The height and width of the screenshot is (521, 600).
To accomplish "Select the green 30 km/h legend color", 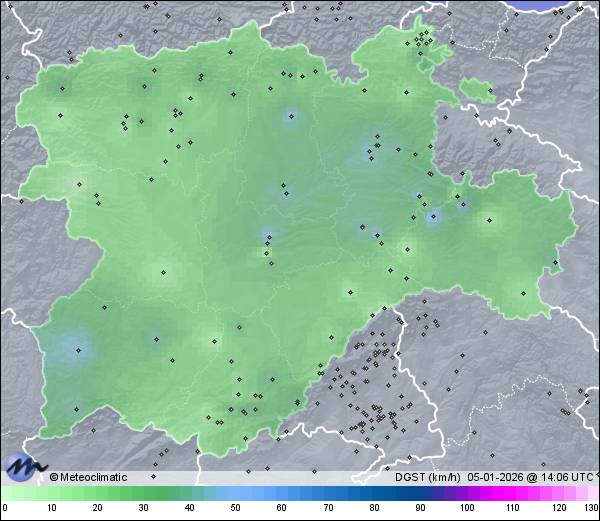I will point(142,493).
